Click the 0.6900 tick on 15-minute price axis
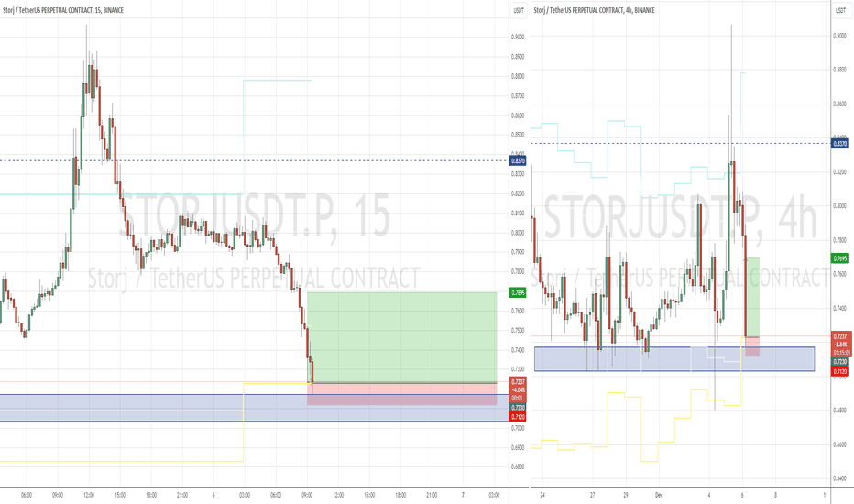The width and height of the screenshot is (854, 504). pyautogui.click(x=518, y=447)
